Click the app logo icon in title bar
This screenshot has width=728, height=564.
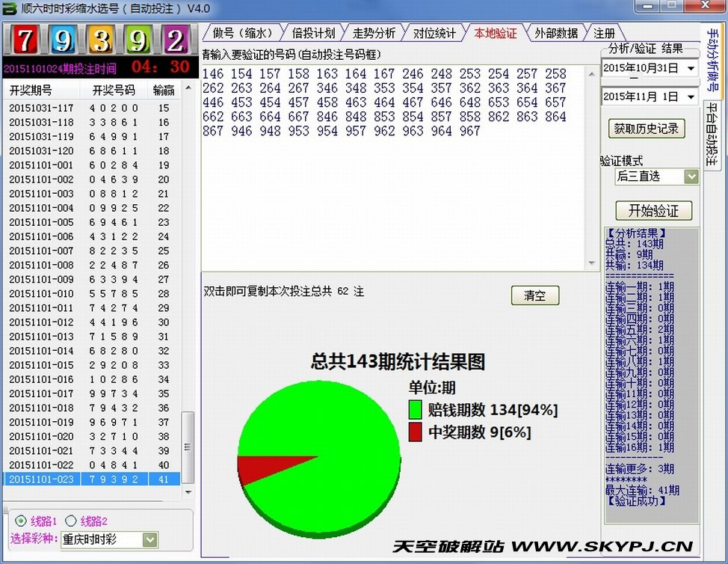coord(10,9)
